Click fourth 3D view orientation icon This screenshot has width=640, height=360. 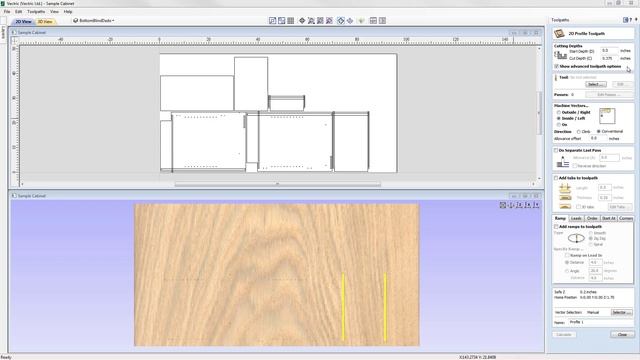528,205
